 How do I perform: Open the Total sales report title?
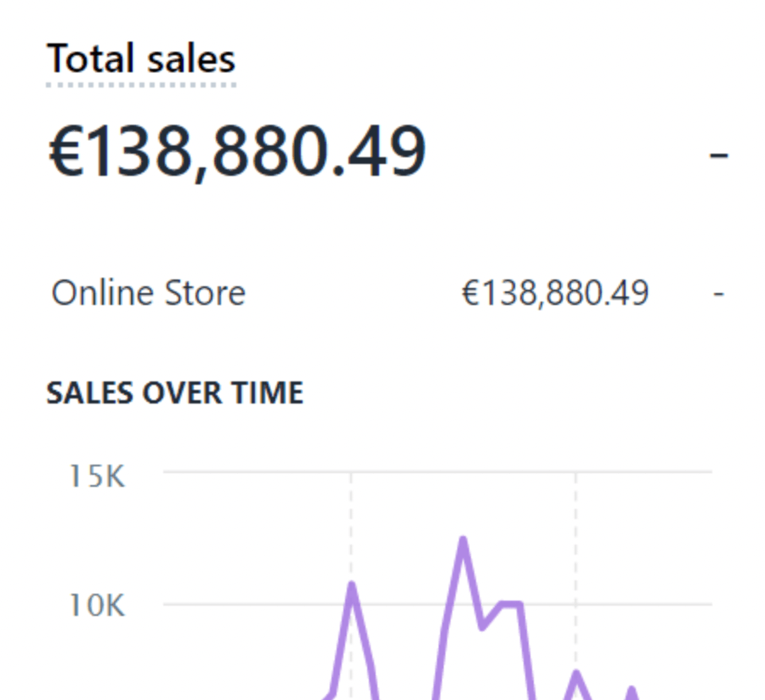pyautogui.click(x=141, y=59)
